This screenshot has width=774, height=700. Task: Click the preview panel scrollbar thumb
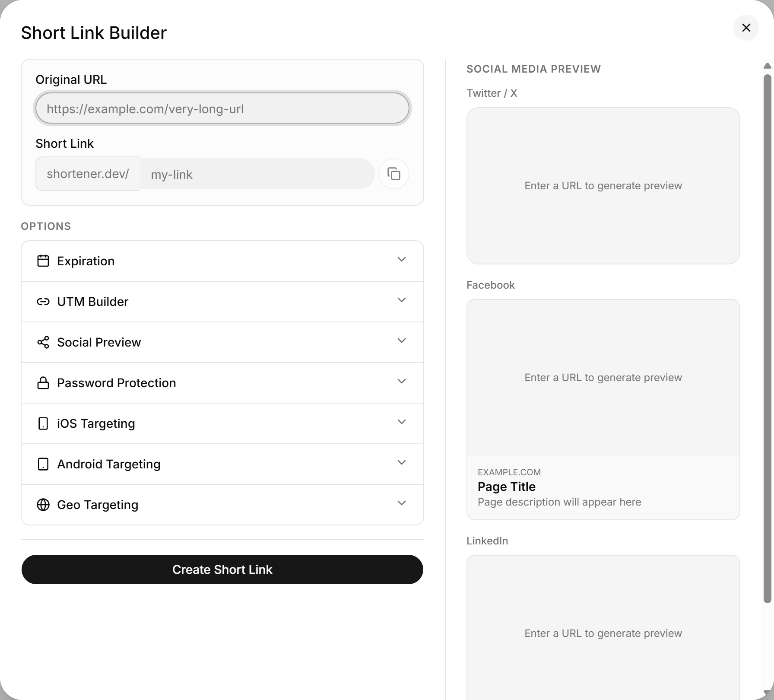click(767, 338)
